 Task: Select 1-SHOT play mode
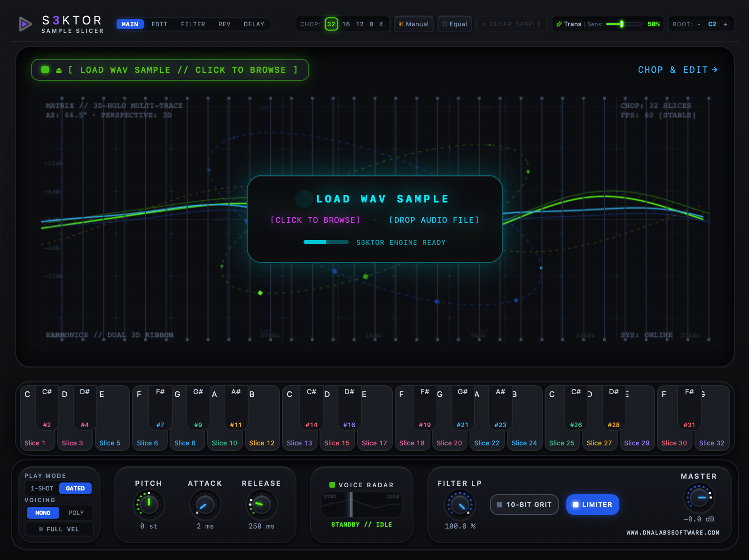click(x=42, y=489)
